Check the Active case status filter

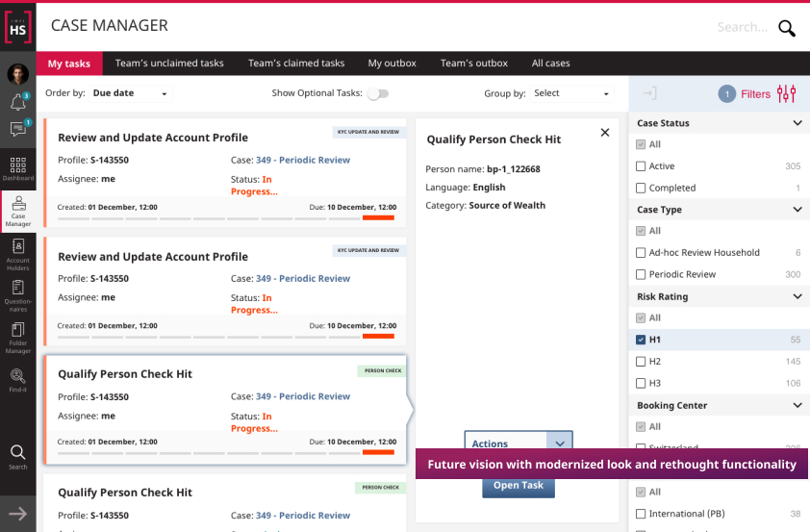[x=641, y=166]
